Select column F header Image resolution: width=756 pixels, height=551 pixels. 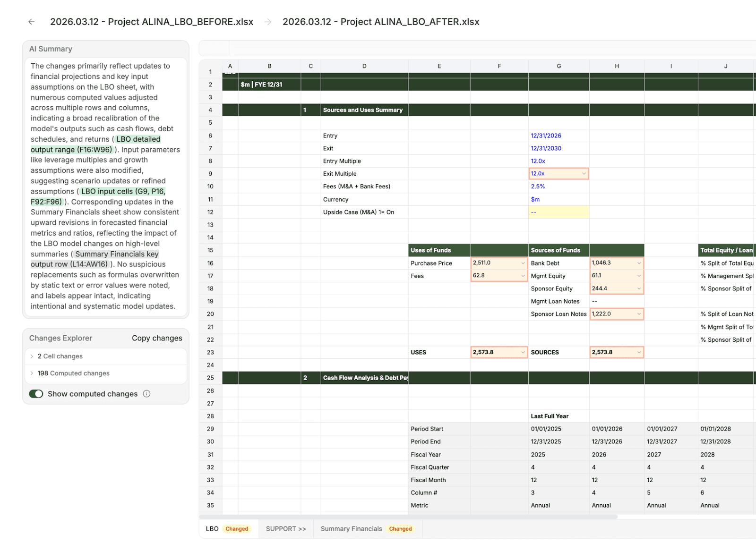click(x=499, y=66)
